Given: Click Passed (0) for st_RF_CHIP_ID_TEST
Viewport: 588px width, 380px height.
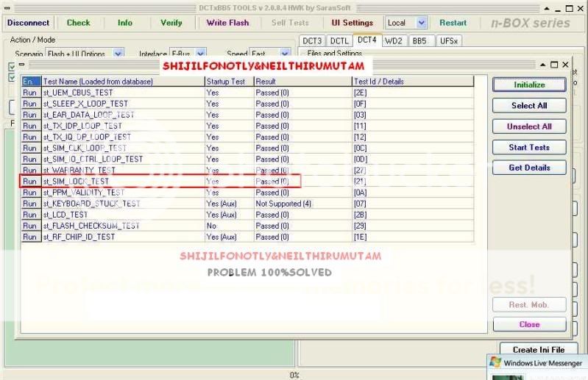Looking at the screenshot, I should click(302, 237).
